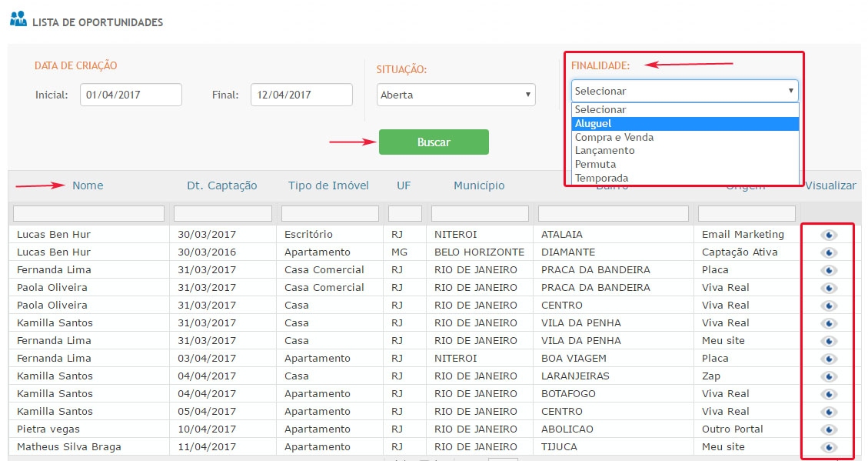The width and height of the screenshot is (868, 461).
Task: Open eye icon for Pietra vegas row
Action: 828,429
